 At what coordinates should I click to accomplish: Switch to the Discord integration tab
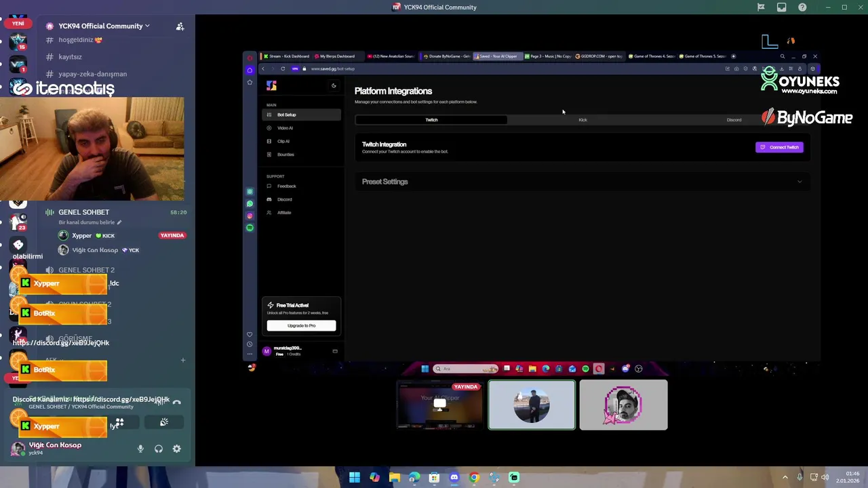tap(734, 120)
